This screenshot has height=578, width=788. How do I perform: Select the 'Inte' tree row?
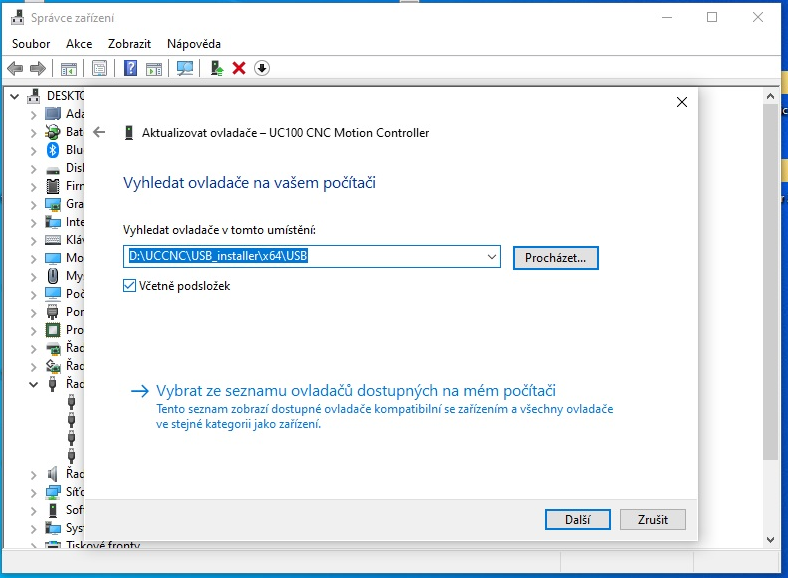(x=74, y=222)
